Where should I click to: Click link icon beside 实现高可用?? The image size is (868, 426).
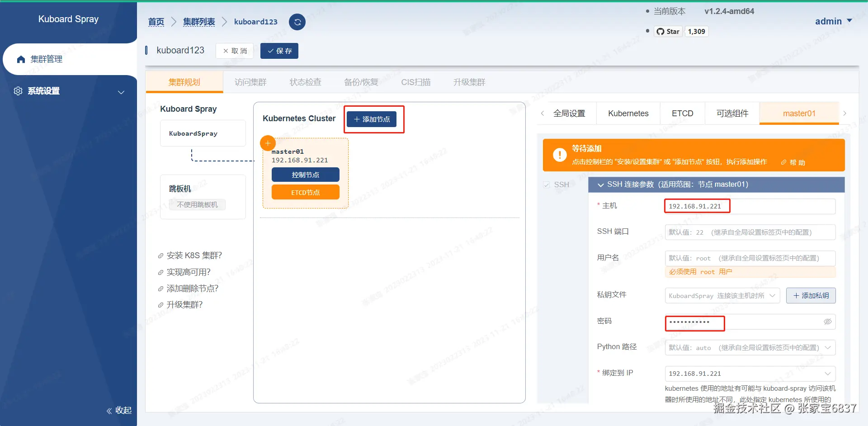point(160,272)
